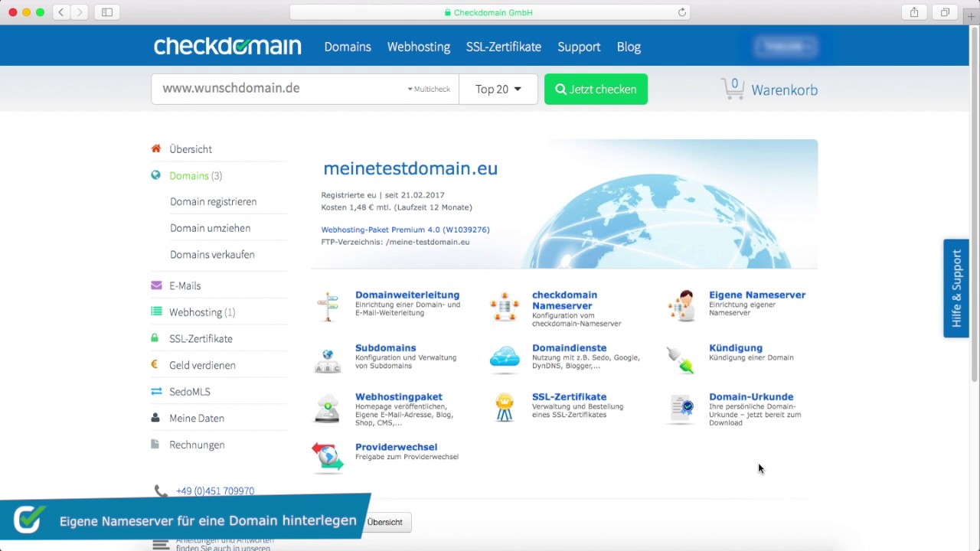
Task: Open the Eigene Nameserver link
Action: point(757,295)
